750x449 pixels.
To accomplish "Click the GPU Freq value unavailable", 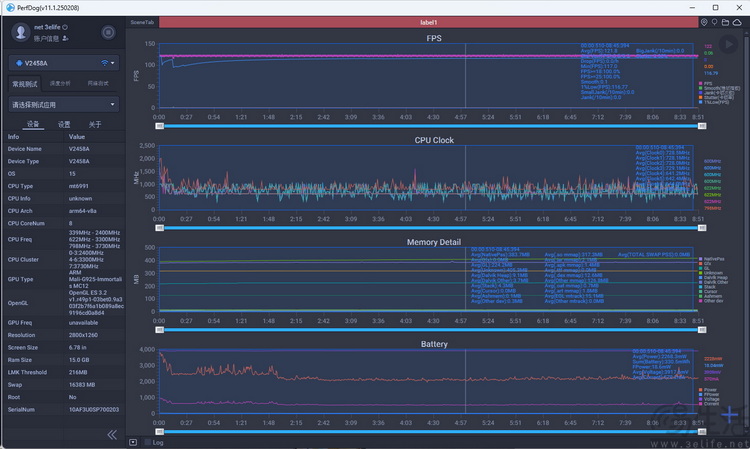I will 83,323.
